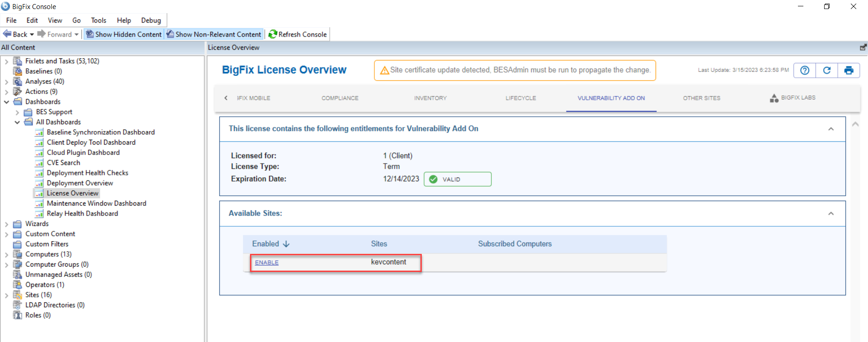Click the LDAP Directories icon
This screenshot has width=868, height=342.
[18, 305]
